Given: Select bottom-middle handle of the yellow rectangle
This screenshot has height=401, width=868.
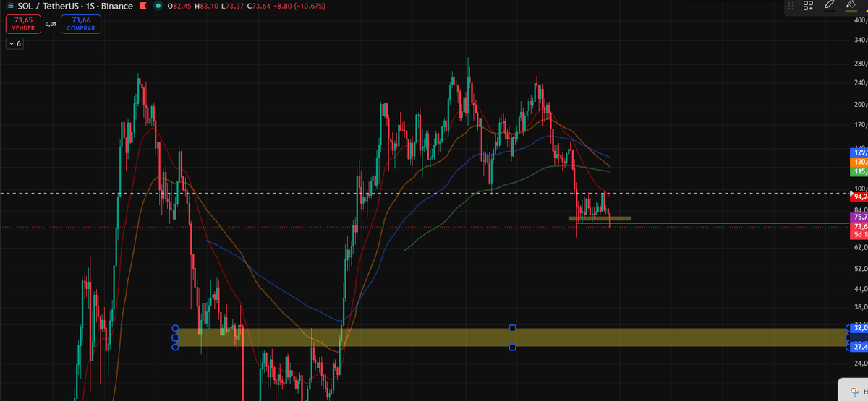Looking at the screenshot, I should tap(512, 348).
